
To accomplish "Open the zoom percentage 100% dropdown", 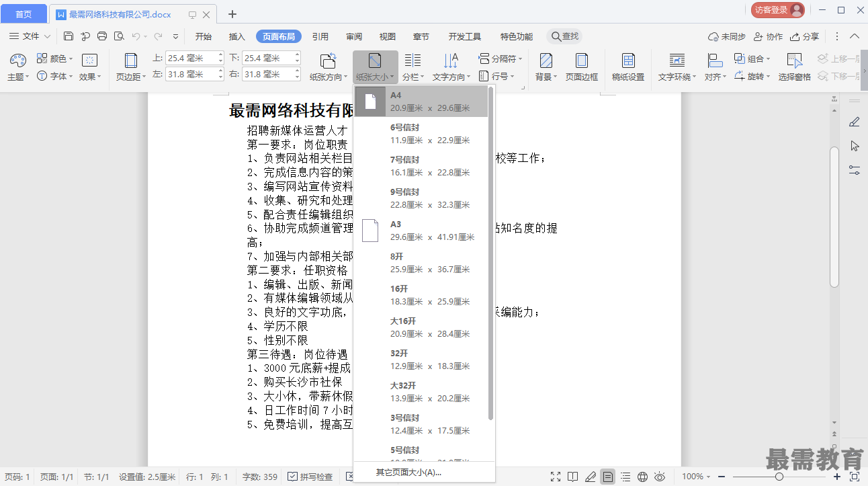I will [x=696, y=477].
